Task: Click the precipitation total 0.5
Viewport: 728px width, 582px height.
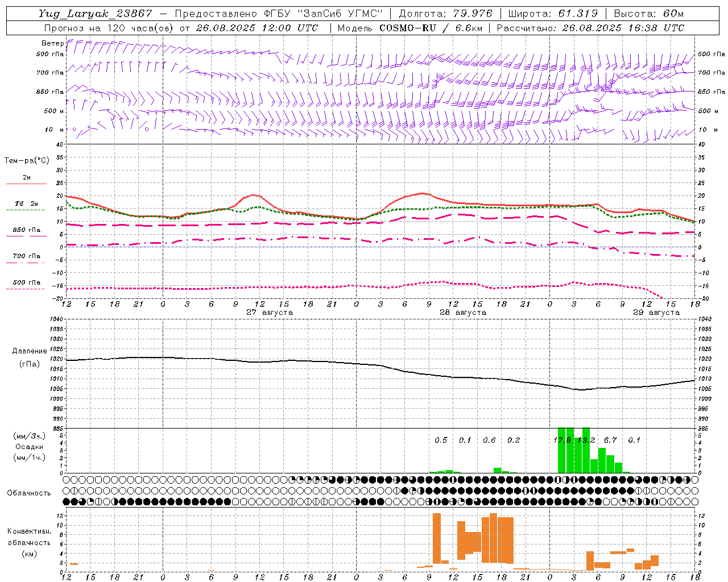Action: 441,440
